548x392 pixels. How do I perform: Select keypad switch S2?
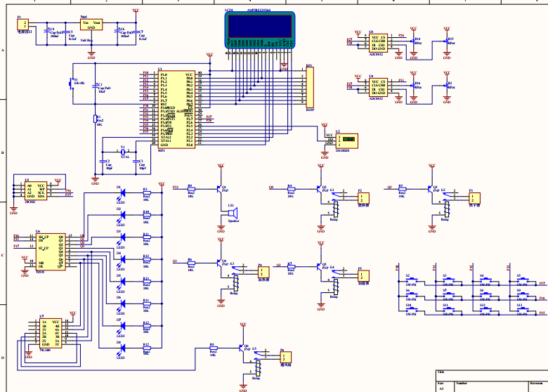click(x=412, y=279)
